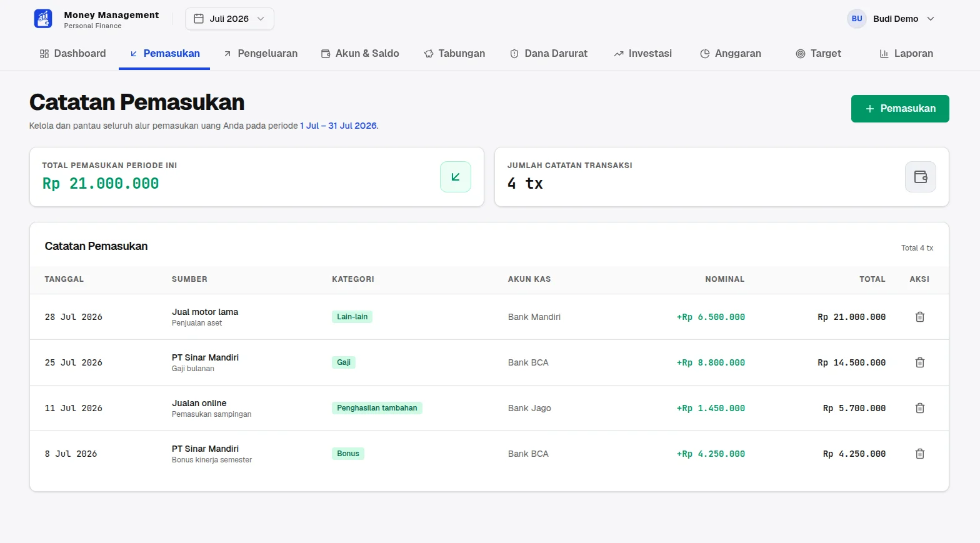This screenshot has width=980, height=543.
Task: Click the TOTAL column header
Action: pyautogui.click(x=872, y=279)
